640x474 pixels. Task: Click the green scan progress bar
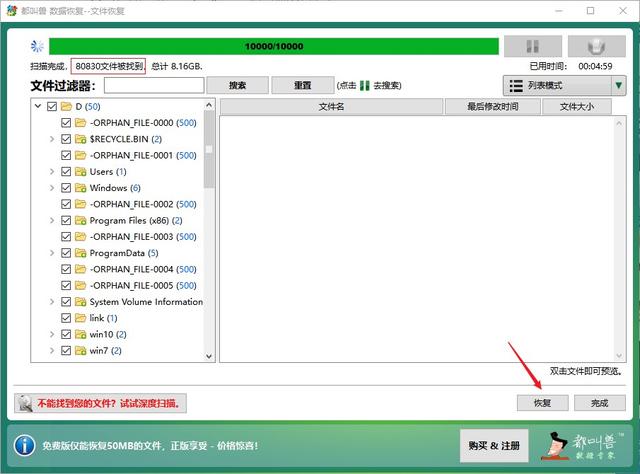coord(274,46)
